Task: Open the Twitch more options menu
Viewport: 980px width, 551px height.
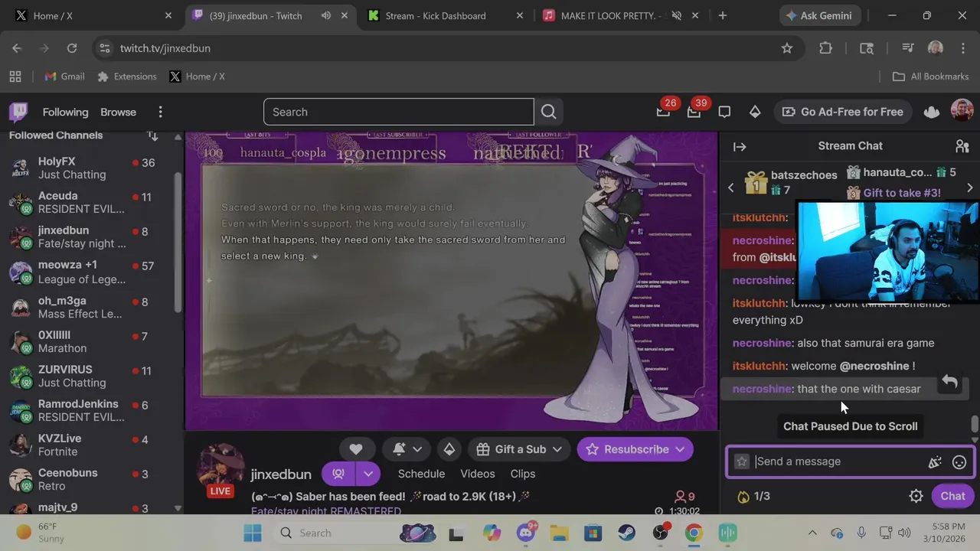Action: point(160,112)
